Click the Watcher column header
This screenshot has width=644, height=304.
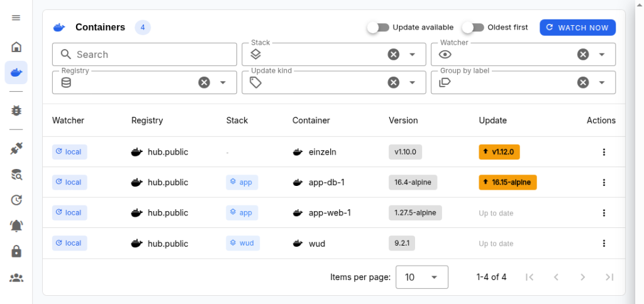pos(68,120)
